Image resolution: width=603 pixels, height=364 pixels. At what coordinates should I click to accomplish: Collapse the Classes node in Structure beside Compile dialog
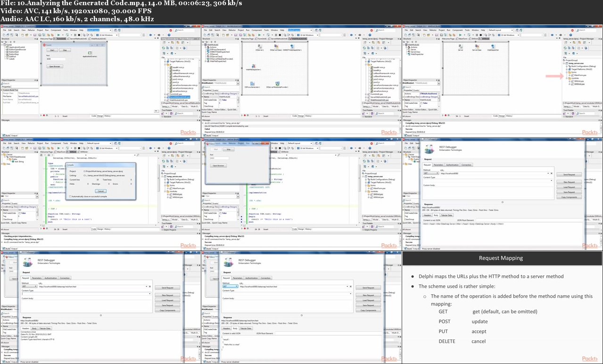1,155
